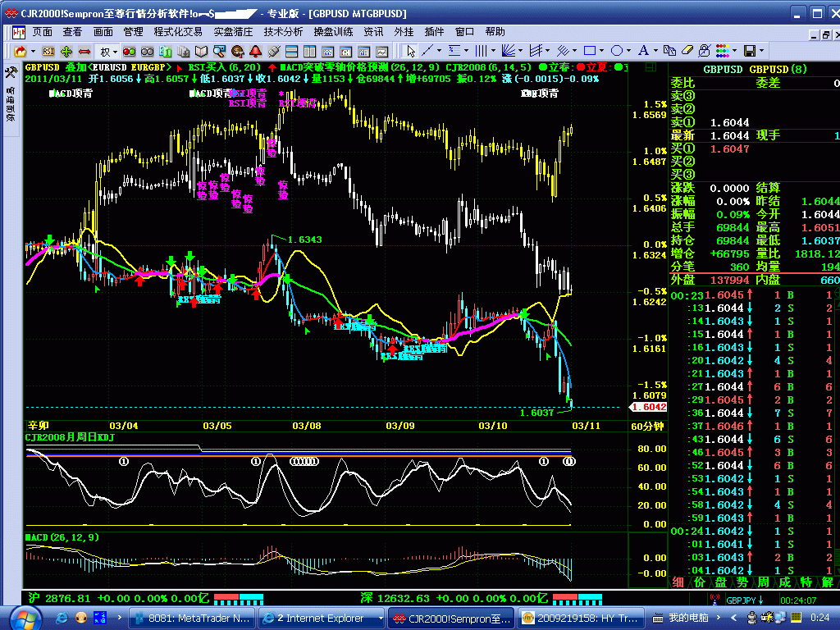Click the plug connection icon

(x=274, y=52)
